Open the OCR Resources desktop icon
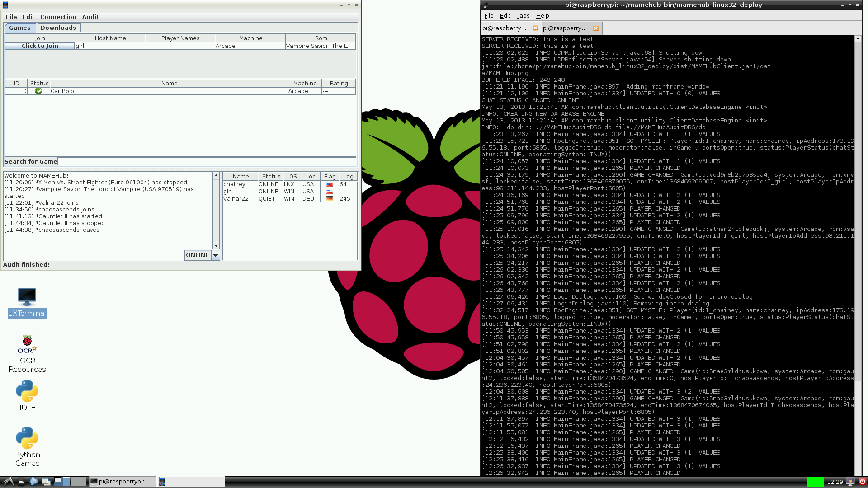Viewport: 868px width, 488px height. [27, 353]
